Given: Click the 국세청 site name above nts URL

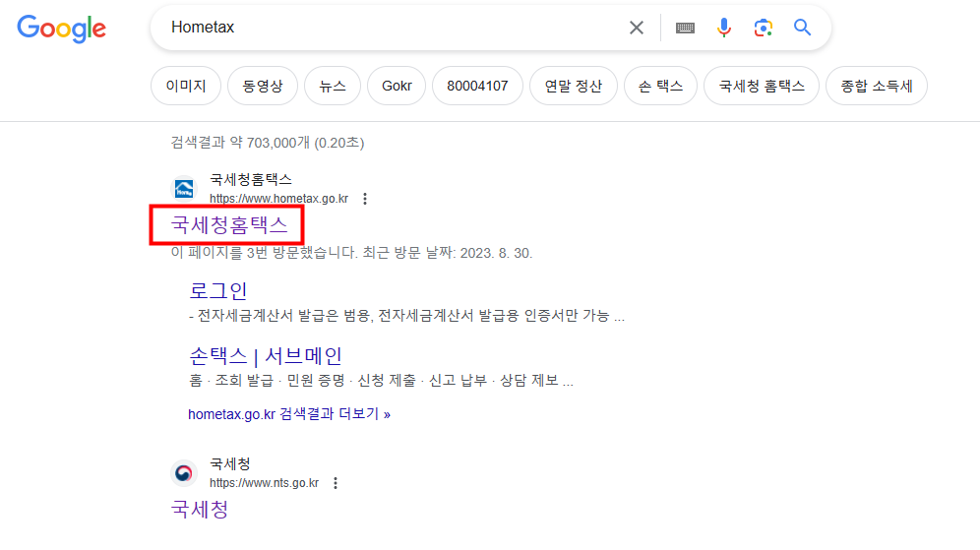Looking at the screenshot, I should click(x=230, y=464).
